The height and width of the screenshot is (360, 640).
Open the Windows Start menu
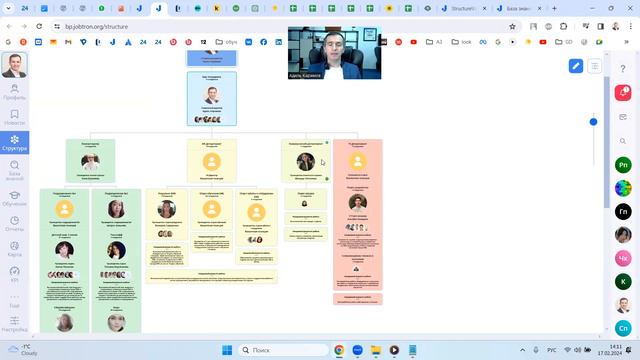pos(227,350)
